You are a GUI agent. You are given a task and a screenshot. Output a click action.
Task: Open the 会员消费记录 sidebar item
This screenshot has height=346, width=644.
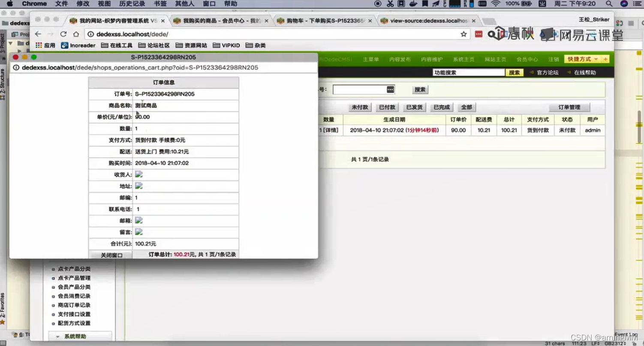tap(74, 296)
